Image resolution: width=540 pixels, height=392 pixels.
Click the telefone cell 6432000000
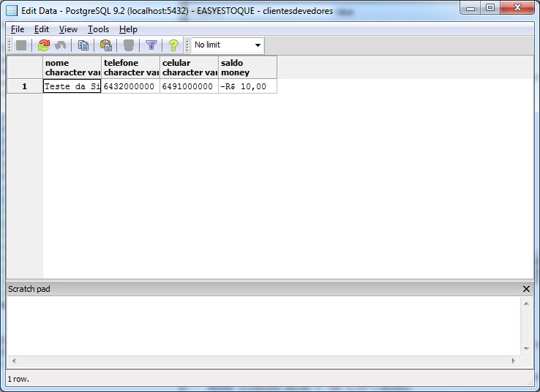tap(130, 86)
